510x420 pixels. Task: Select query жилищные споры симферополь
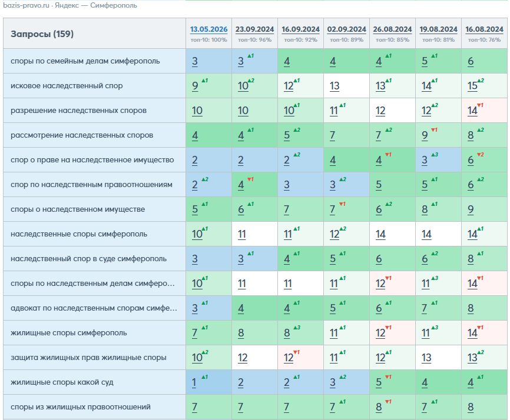pos(69,333)
